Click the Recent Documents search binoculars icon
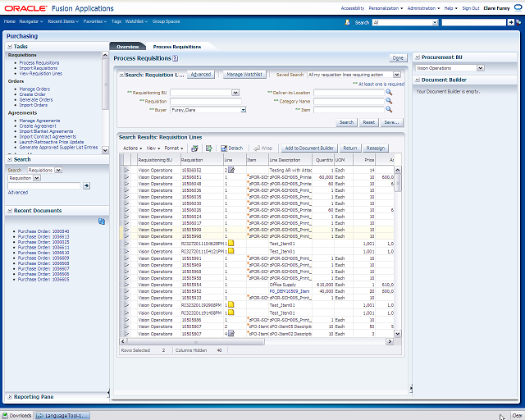The image size is (525, 420). [102, 221]
